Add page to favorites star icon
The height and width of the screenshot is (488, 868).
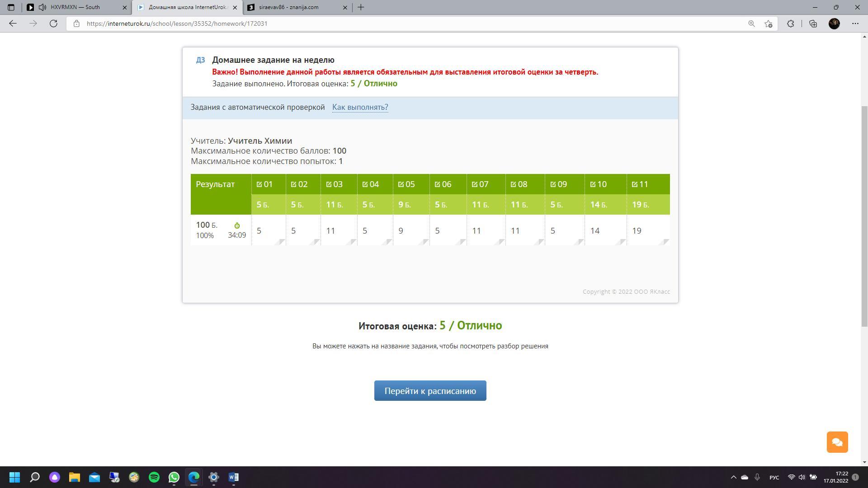point(768,23)
